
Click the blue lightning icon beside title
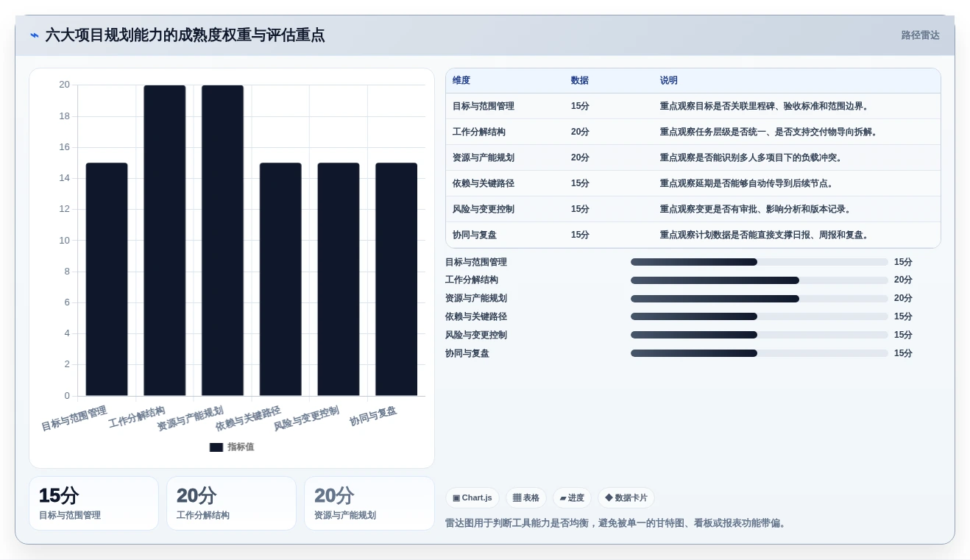coord(35,35)
